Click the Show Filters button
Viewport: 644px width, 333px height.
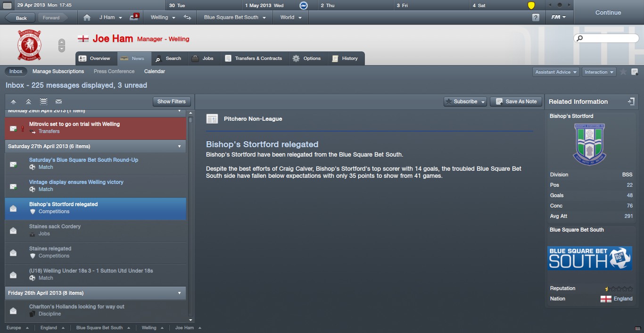click(x=172, y=101)
